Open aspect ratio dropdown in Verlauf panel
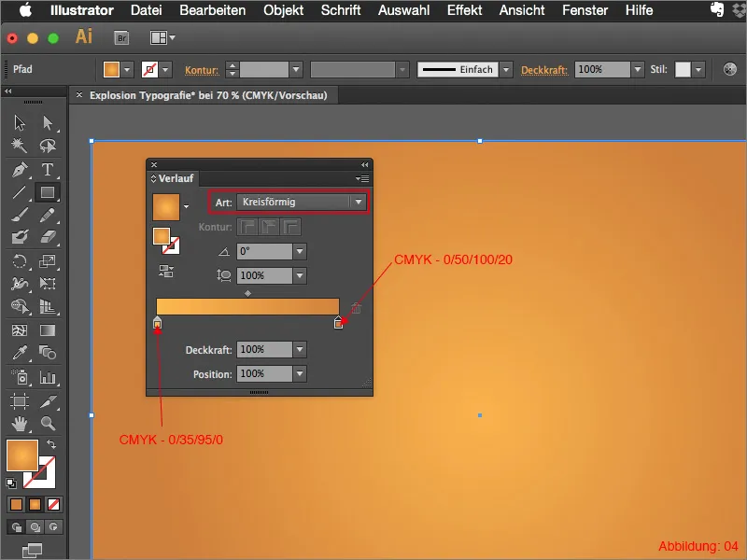The height and width of the screenshot is (560, 747). click(300, 275)
